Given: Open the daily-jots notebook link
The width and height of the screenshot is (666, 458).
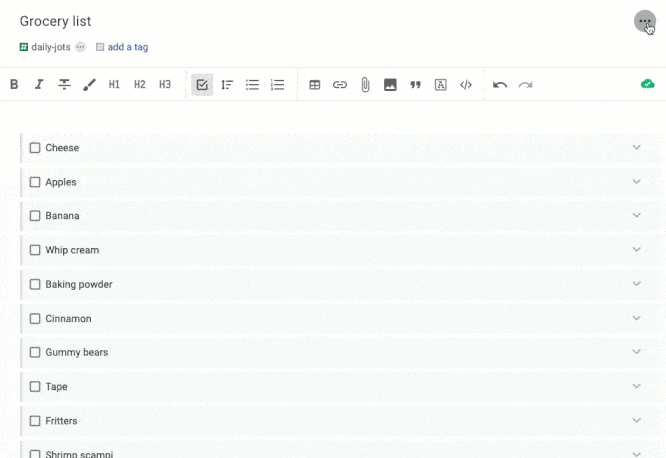Looking at the screenshot, I should [51, 47].
